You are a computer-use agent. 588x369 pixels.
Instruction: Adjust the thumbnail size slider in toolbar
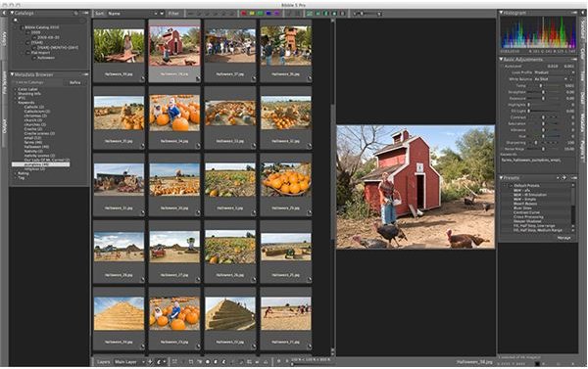pyautogui.click(x=367, y=14)
